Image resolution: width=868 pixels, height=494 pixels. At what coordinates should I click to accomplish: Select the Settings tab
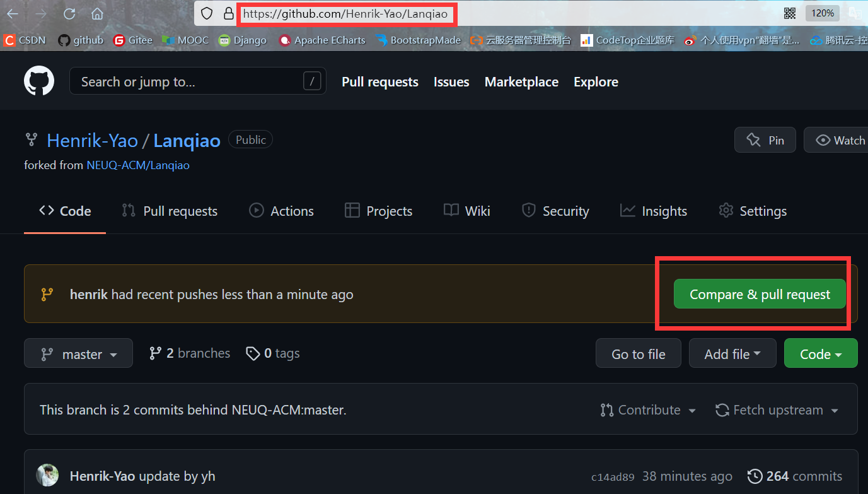click(753, 211)
